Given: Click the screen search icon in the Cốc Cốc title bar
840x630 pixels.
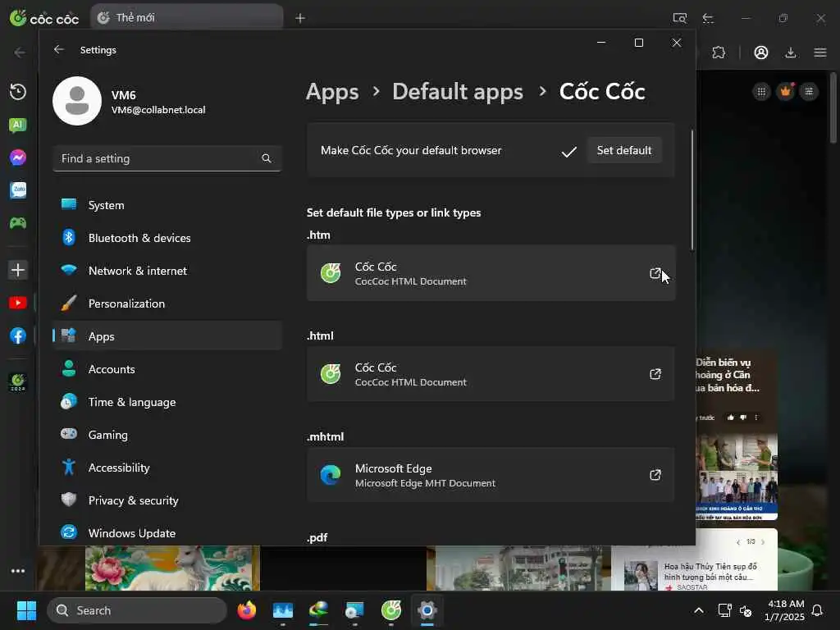Looking at the screenshot, I should 680,18.
